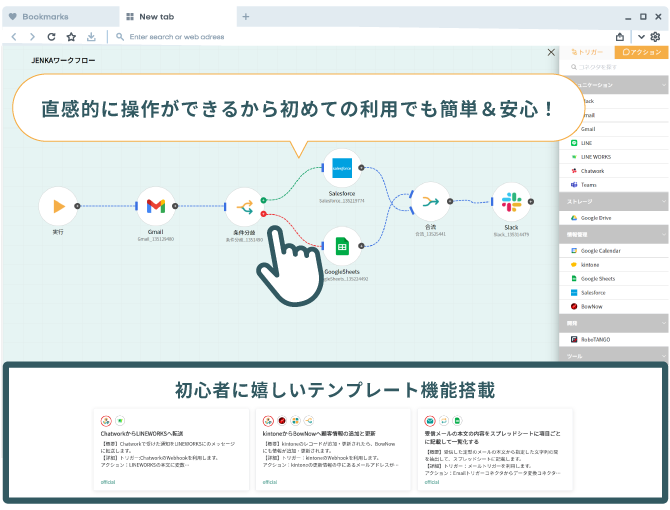Click the share icon in browser toolbar
Screen dimensions: 670x510
pos(620,37)
